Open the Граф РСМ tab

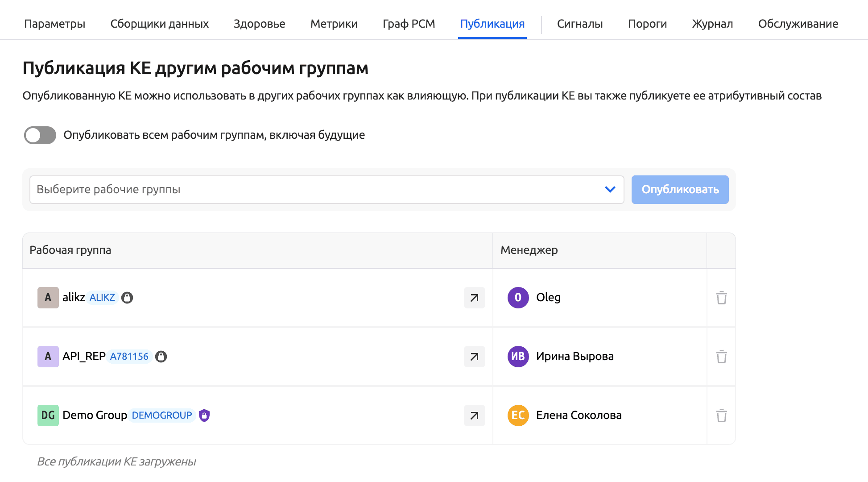pos(409,24)
